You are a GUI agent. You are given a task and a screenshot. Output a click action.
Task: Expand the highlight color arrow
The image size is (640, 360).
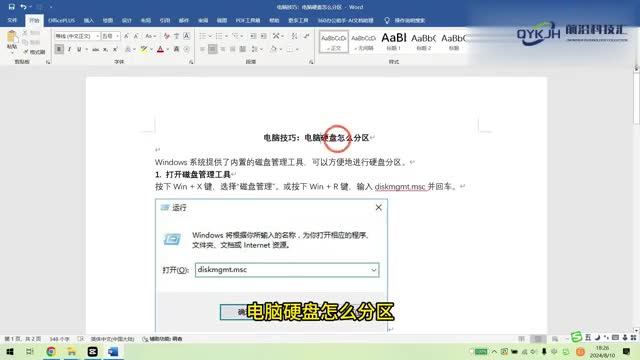[x=151, y=49]
